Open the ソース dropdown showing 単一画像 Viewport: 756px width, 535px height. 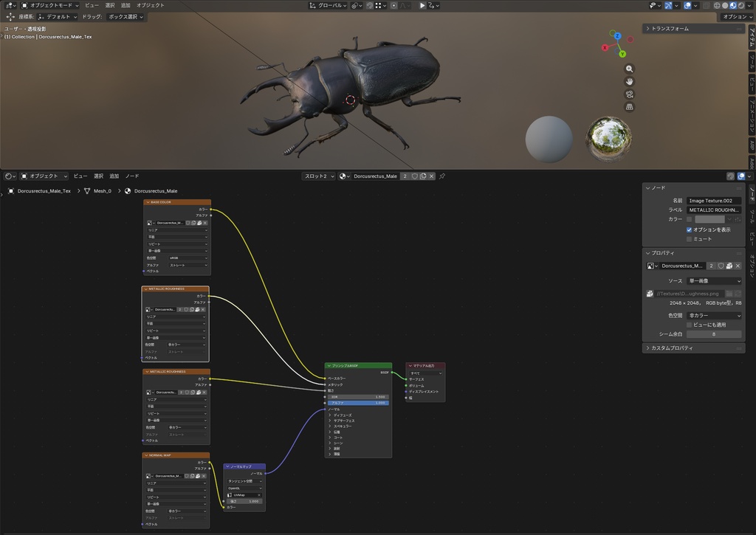point(714,281)
